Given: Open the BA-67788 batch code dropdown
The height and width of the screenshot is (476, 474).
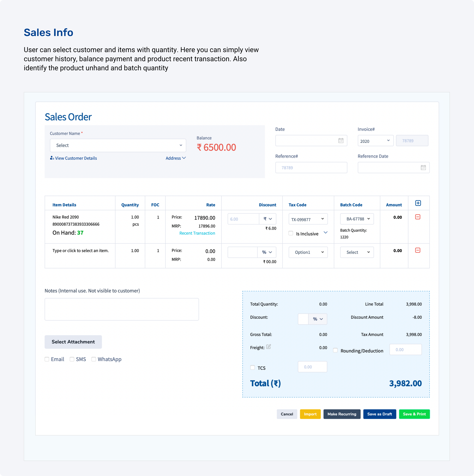Looking at the screenshot, I should coord(357,219).
